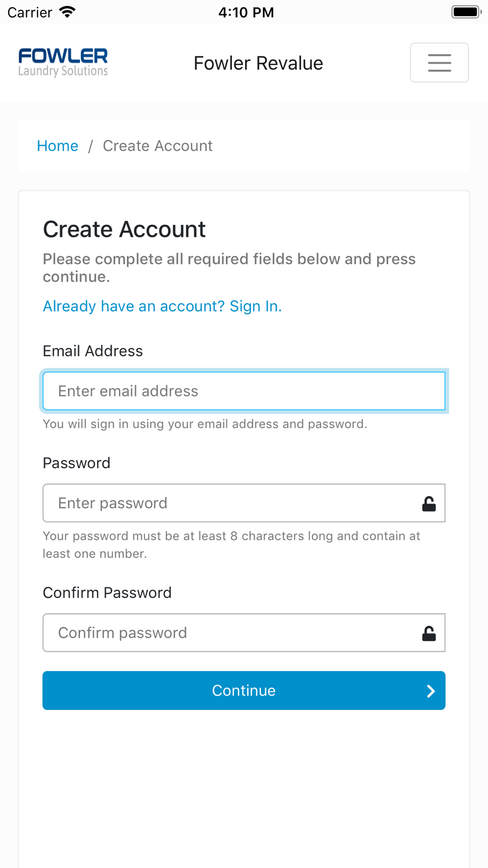Tap the Fowler Revalue header title
Viewport: 488px width, 868px height.
point(258,63)
